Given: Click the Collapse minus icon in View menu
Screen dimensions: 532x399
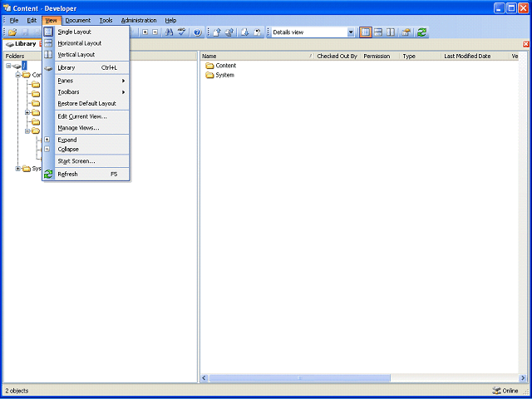Looking at the screenshot, I should point(47,149).
